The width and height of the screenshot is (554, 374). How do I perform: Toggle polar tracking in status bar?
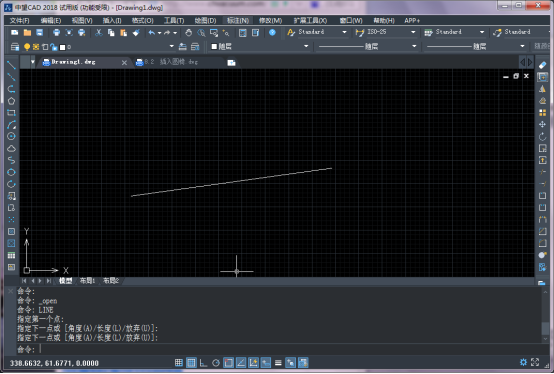[x=216, y=362]
